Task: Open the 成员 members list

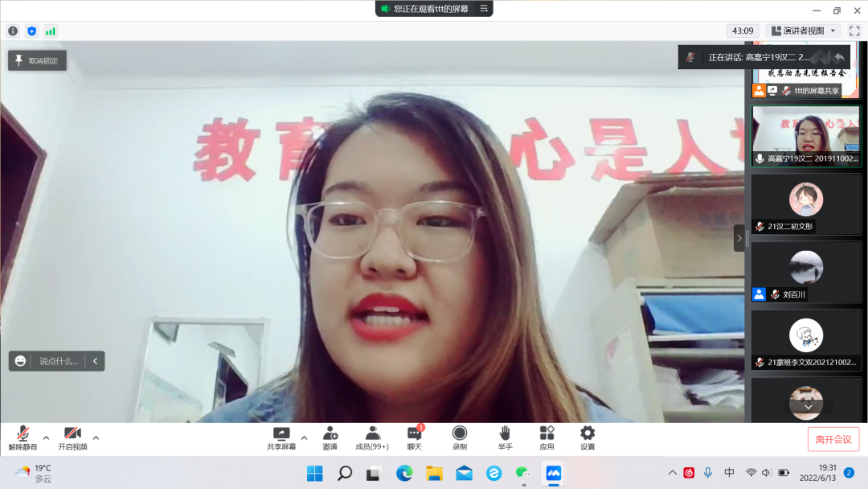Action: (372, 438)
